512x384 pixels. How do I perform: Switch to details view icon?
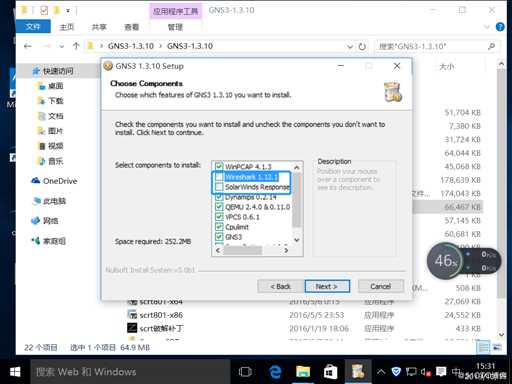pos(483,347)
